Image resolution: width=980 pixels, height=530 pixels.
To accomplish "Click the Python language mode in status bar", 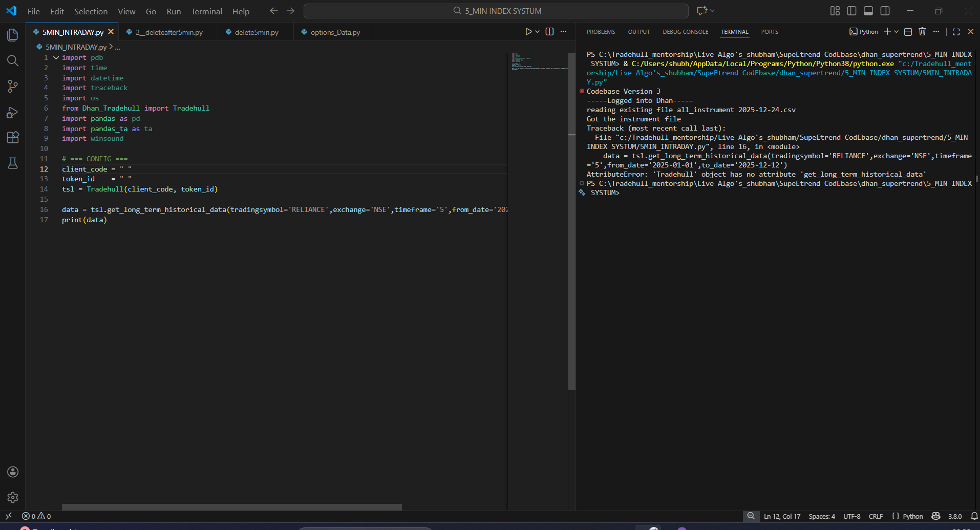I will [912, 516].
